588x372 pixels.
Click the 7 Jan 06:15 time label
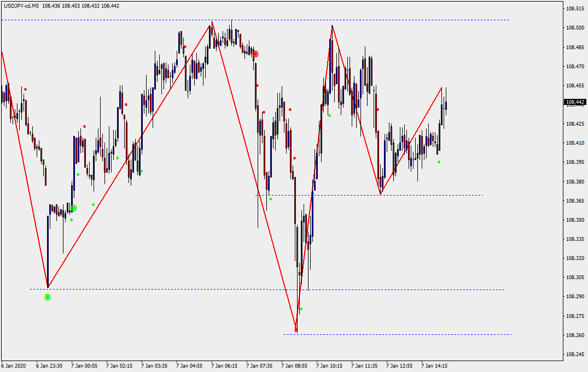tap(224, 366)
